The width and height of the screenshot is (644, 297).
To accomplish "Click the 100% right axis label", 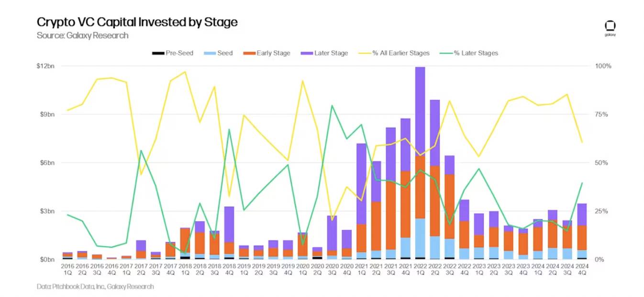I will (604, 66).
